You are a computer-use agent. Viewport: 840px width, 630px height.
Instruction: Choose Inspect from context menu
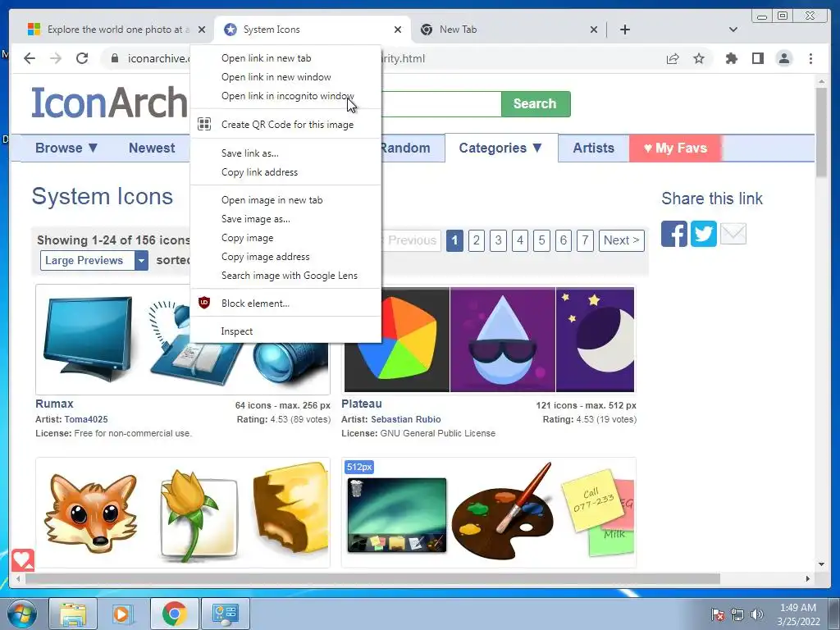pyautogui.click(x=286, y=331)
